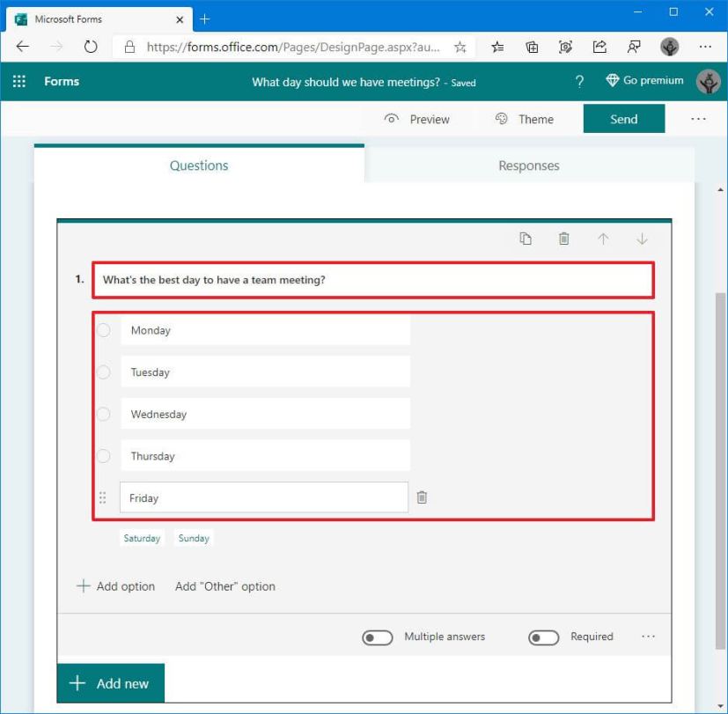Grab the drag handle beside Friday
The height and width of the screenshot is (714, 728).
pos(103,497)
